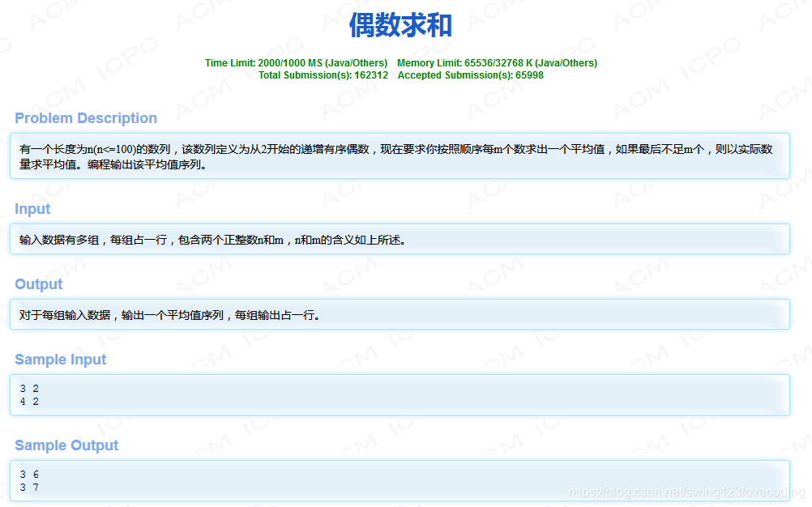The image size is (812, 507).
Task: Click the sample input line 4 2
Action: 29,402
